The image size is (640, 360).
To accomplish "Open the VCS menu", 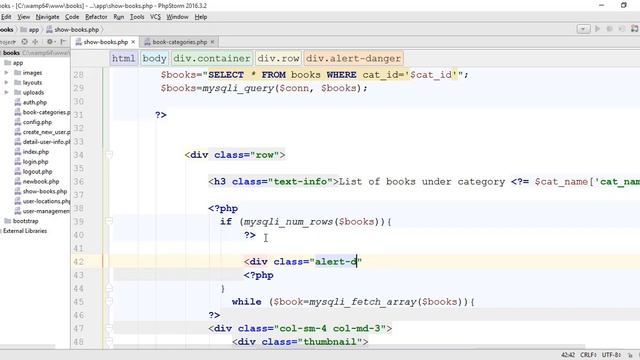I will coord(155,17).
